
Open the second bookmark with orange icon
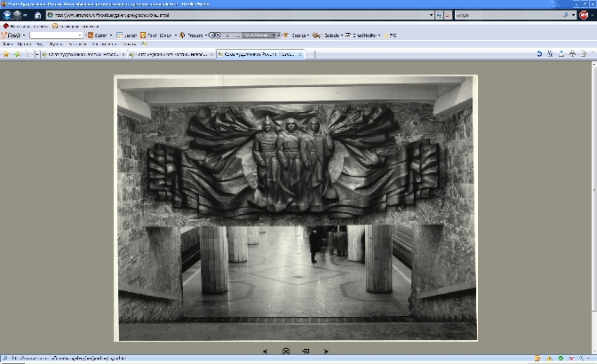[76, 26]
